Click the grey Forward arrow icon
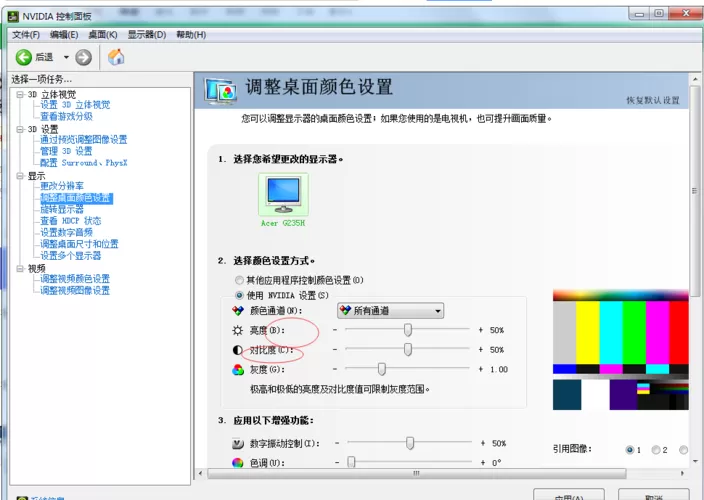704x500 pixels. (x=84, y=57)
